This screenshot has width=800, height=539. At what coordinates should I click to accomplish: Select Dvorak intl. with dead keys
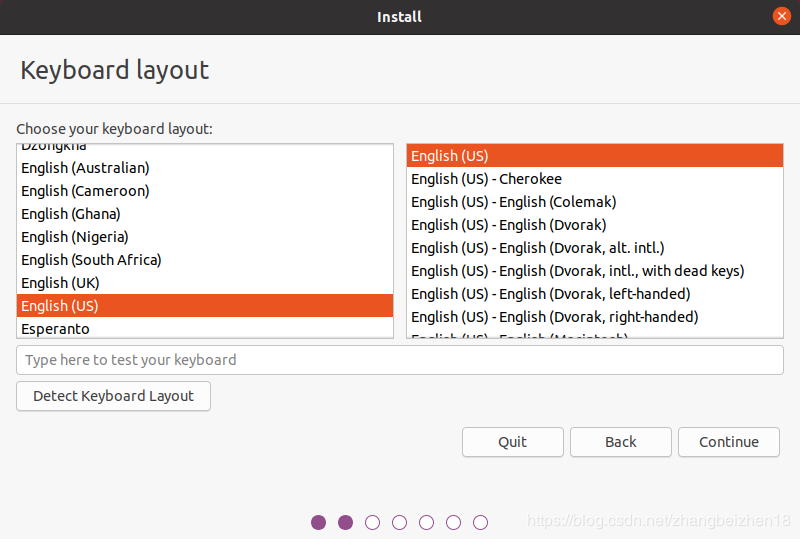pyautogui.click(x=577, y=271)
